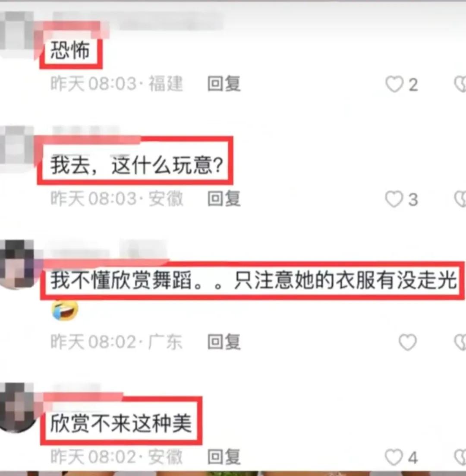Like the "恐怖" comment with the heart
466x476 pixels.
[x=394, y=84]
